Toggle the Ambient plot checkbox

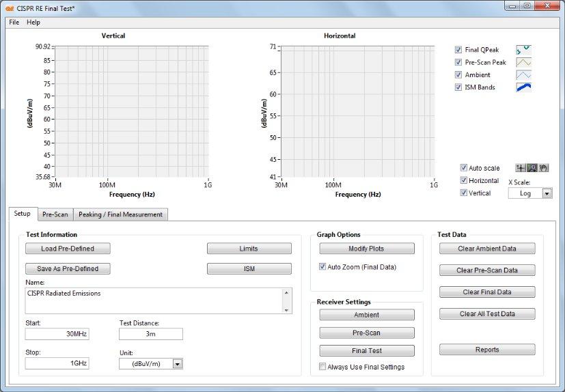(458, 75)
